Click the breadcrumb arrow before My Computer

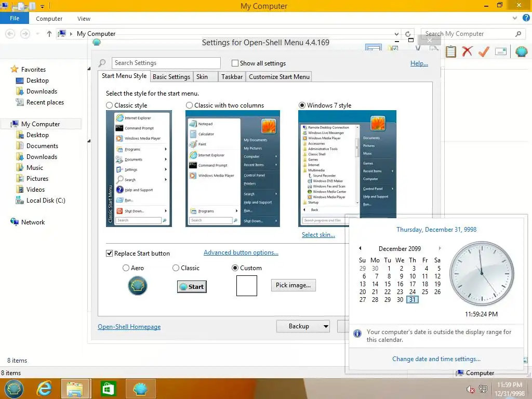tap(71, 34)
